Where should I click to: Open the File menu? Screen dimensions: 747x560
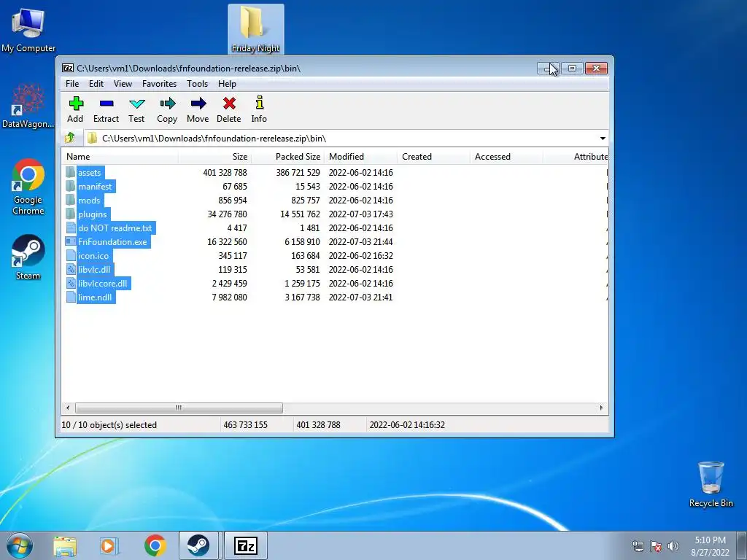72,84
